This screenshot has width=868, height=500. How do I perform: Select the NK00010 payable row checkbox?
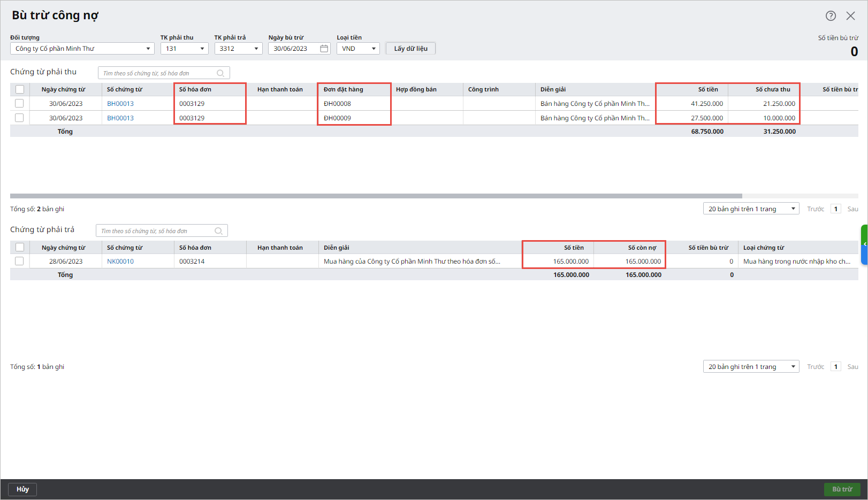tap(20, 261)
